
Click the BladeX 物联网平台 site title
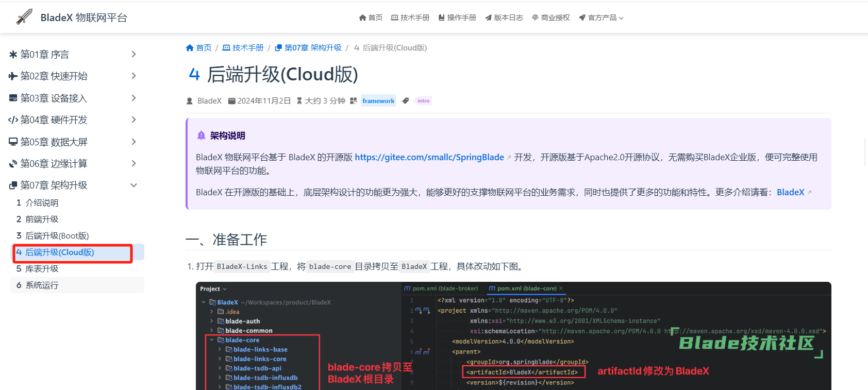[84, 18]
